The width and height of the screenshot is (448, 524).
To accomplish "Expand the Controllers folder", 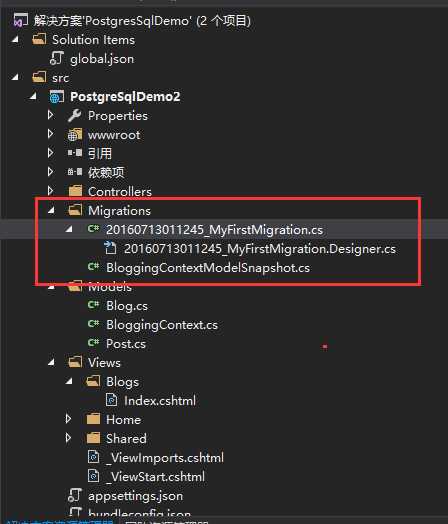I will click(51, 191).
